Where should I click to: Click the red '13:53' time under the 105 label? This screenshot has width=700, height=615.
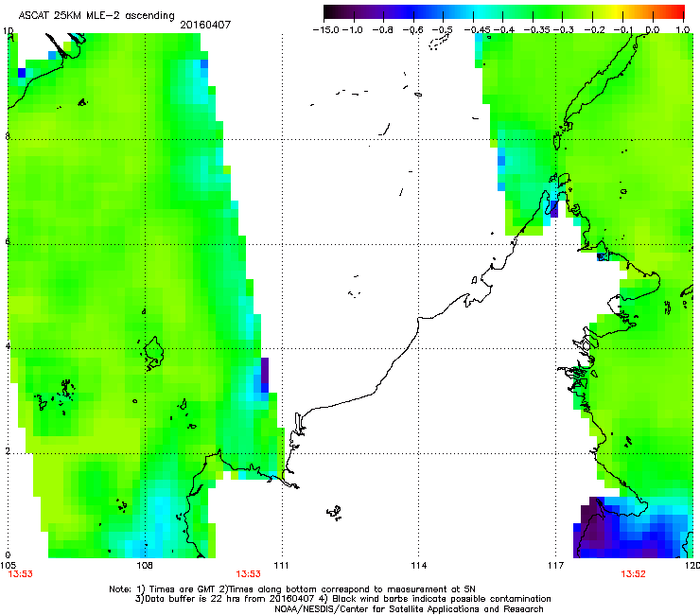pyautogui.click(x=21, y=574)
